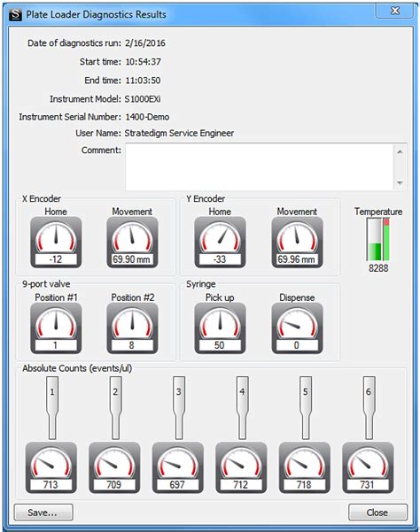This screenshot has width=420, height=532.
Task: Close the Plate Loader Diagnostics Results window
Action: (395, 11)
